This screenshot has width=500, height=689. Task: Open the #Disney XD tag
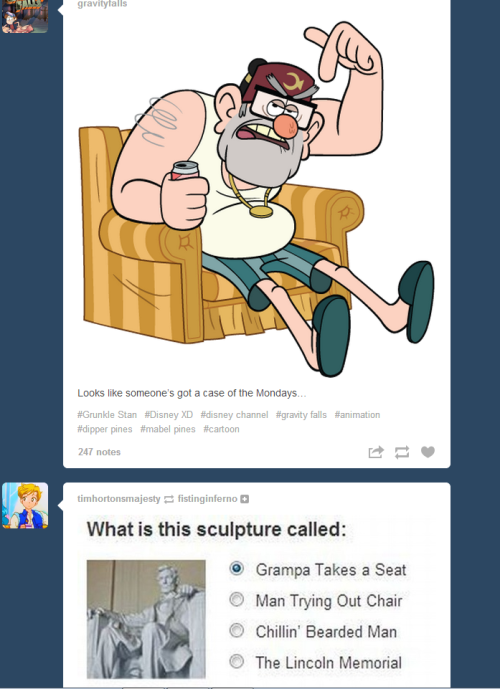pyautogui.click(x=169, y=415)
